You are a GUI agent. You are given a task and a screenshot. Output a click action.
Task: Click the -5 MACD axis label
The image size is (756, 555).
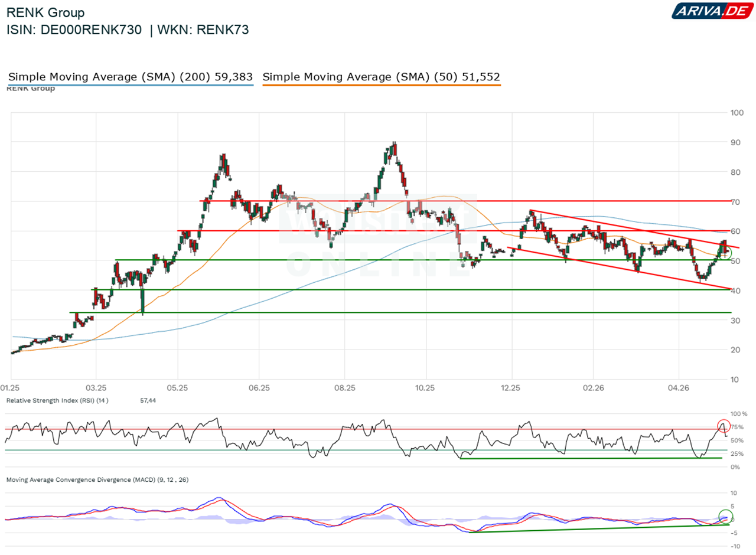[734, 533]
